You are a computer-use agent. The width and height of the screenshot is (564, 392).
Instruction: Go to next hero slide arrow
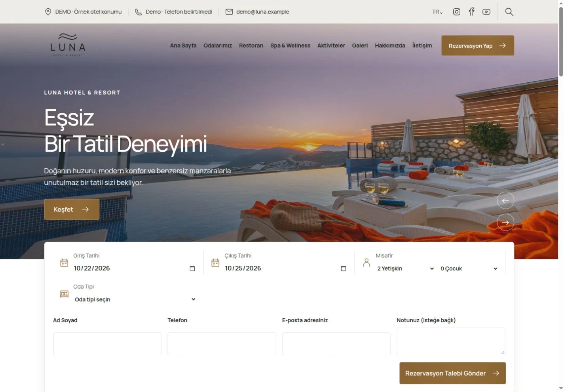(x=505, y=223)
